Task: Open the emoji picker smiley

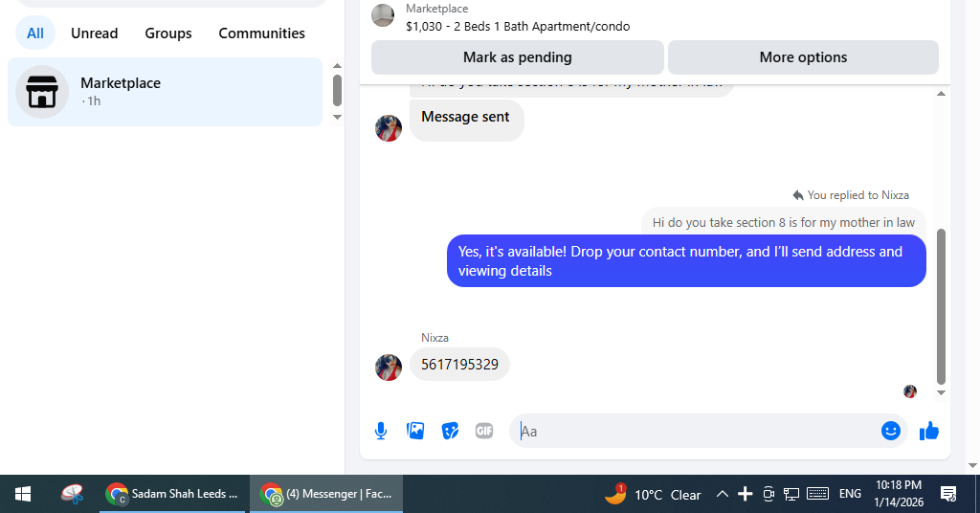Action: point(891,431)
